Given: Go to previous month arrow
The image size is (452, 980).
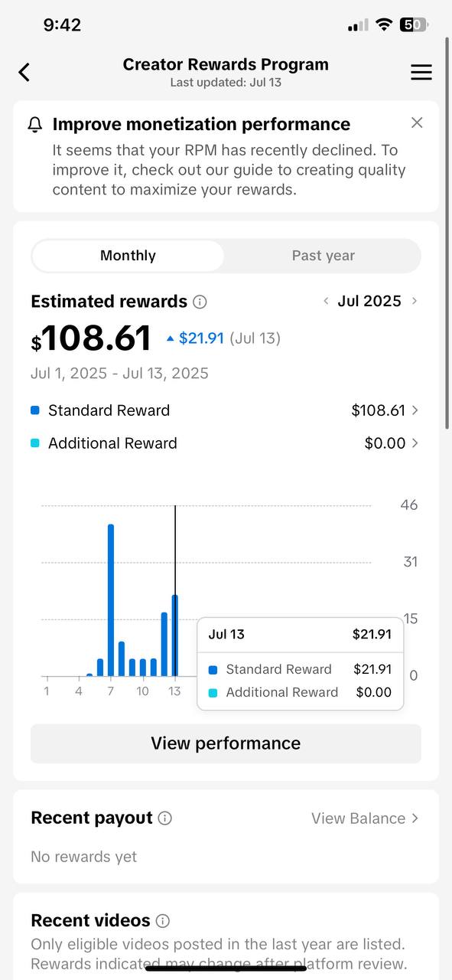Looking at the screenshot, I should click(326, 301).
